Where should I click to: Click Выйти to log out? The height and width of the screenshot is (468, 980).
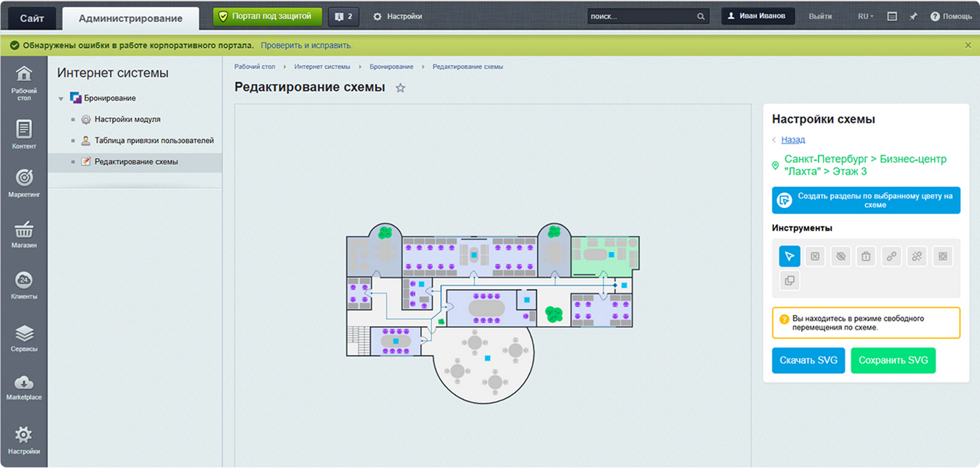(x=820, y=16)
